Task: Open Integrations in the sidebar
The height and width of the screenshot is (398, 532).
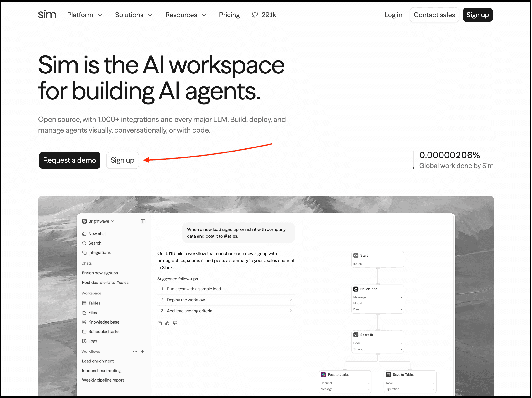Action: coord(99,252)
